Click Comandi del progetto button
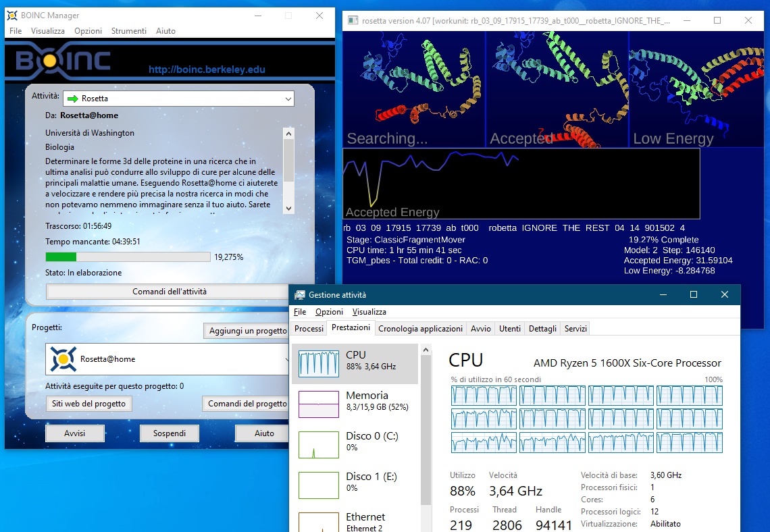The height and width of the screenshot is (532, 770). tap(247, 404)
